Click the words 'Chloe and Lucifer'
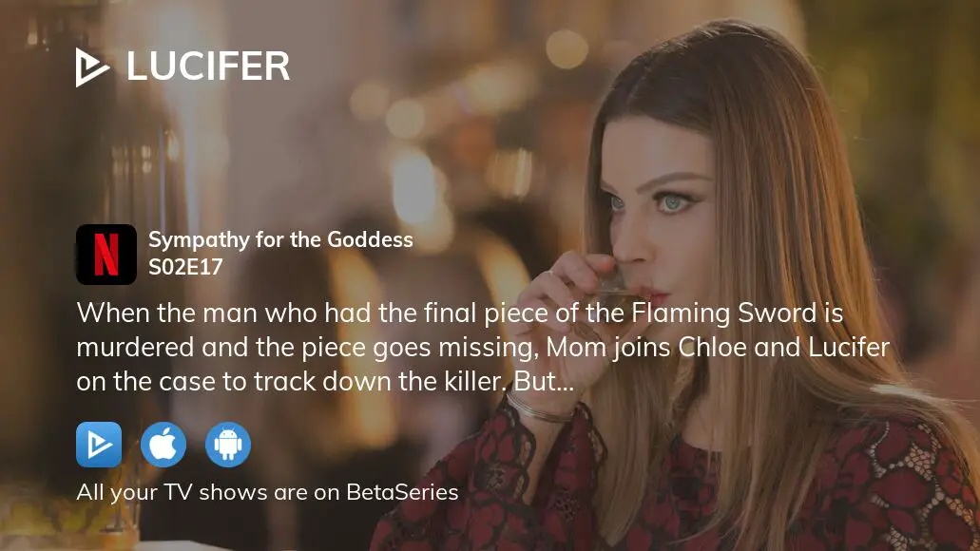This screenshot has height=551, width=980. [x=784, y=348]
